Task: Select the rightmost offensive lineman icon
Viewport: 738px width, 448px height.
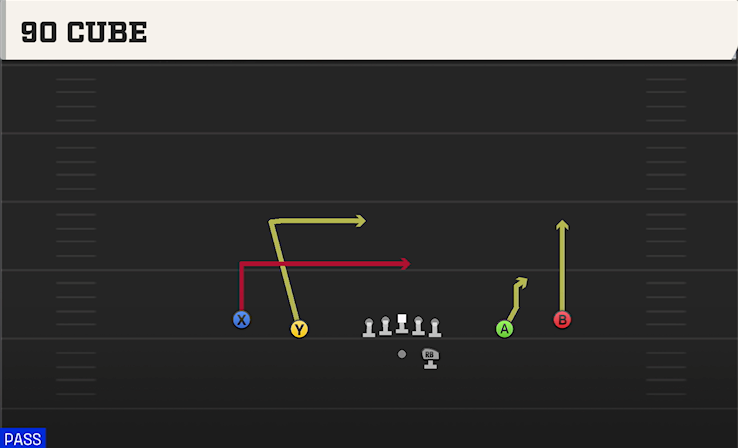Action: pos(435,328)
